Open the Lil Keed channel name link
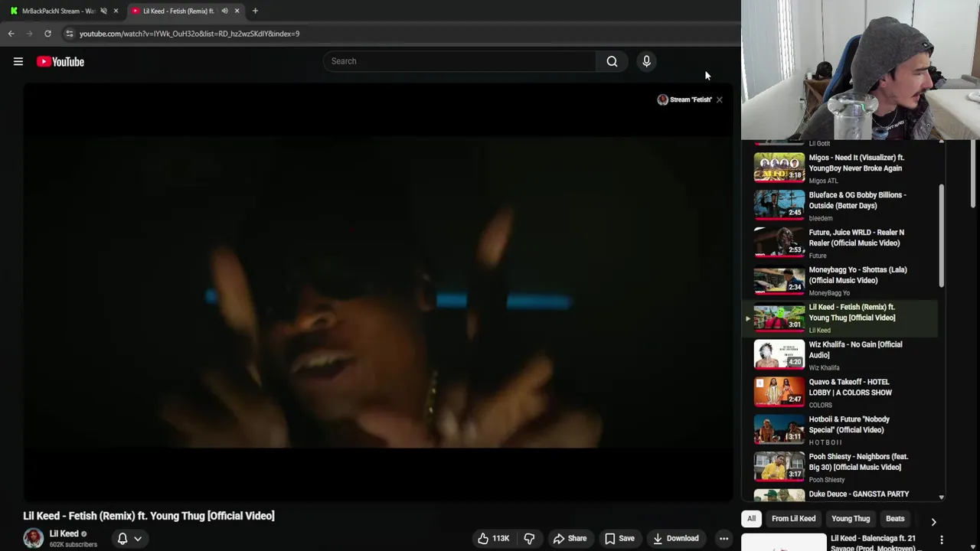Screen dimensions: 980x551 tap(64, 533)
